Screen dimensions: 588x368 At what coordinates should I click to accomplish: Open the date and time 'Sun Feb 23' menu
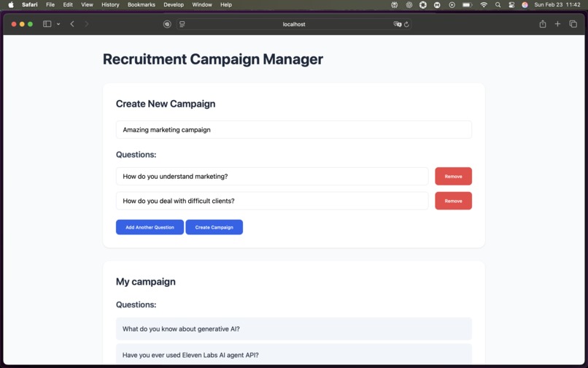(x=557, y=5)
